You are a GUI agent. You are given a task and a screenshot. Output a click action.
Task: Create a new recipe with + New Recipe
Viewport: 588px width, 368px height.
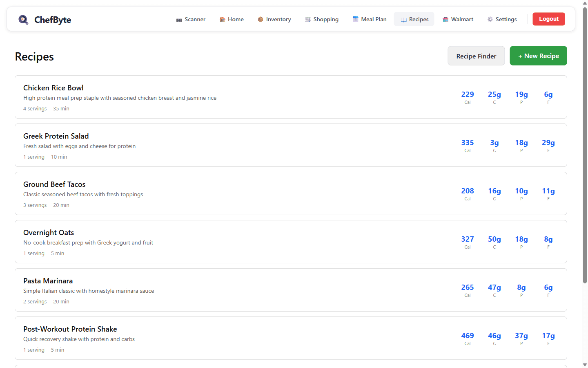[x=538, y=56]
